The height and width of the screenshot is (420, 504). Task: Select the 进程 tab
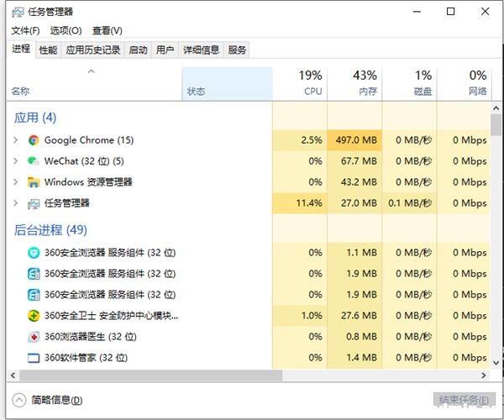21,49
